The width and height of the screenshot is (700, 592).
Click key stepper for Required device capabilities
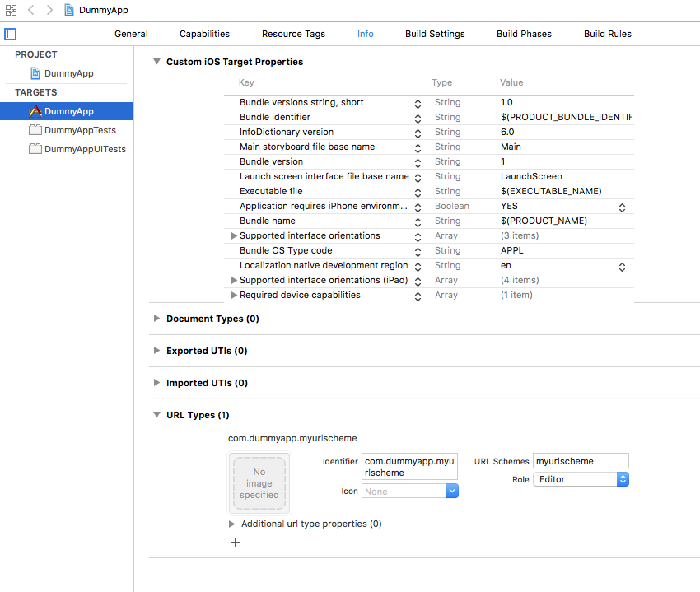418,296
